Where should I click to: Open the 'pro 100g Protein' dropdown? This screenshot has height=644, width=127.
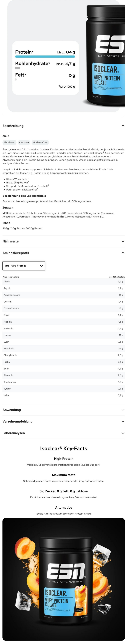pos(24,266)
